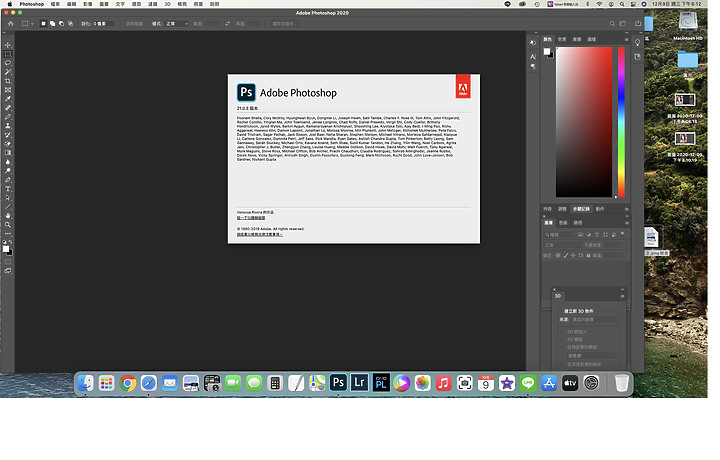Reset default foreground and background colors
Viewport: 720px width, 460px height.
4,241
